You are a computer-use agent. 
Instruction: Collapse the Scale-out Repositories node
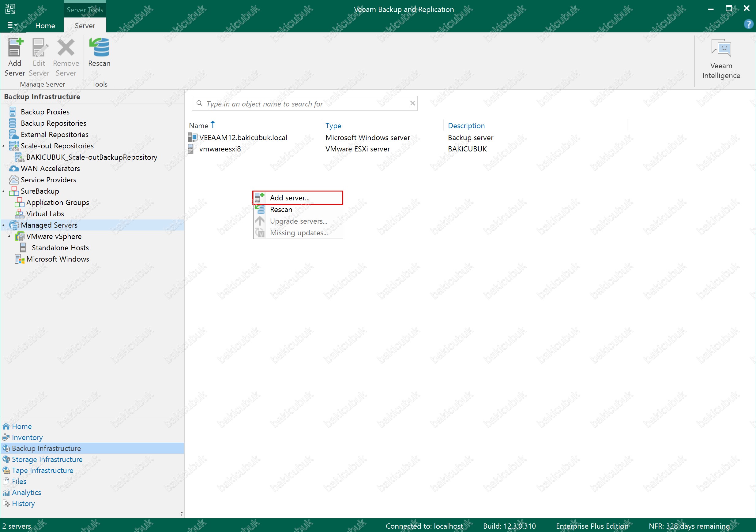click(4, 146)
